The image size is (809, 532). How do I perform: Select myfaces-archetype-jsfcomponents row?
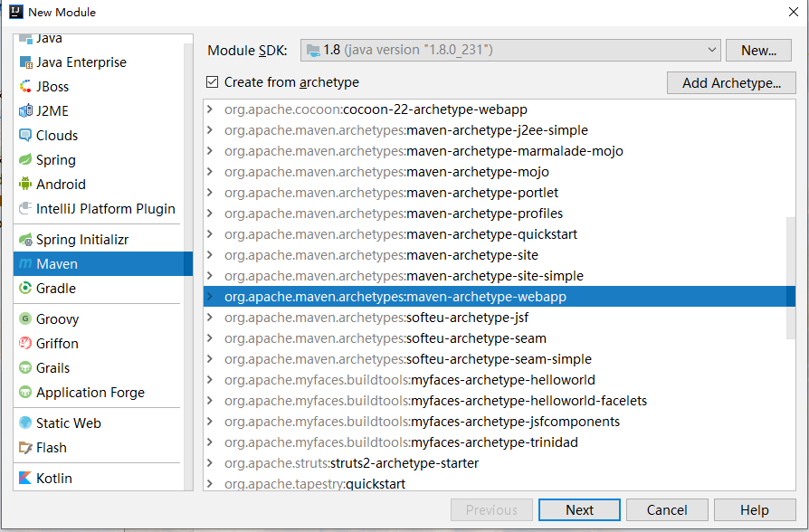tap(499, 421)
